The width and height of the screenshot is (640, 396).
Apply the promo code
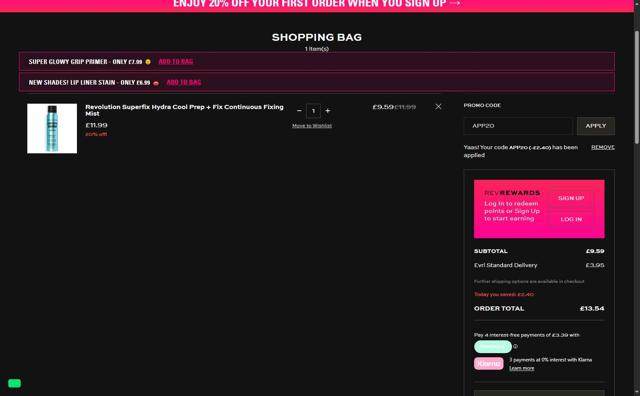(596, 126)
